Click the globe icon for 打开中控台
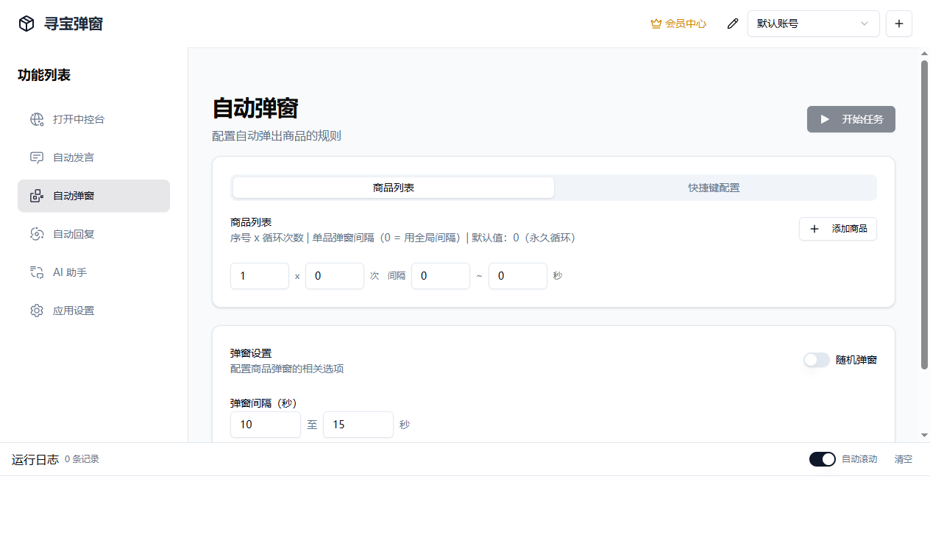Viewport: 930px width, 560px height. pyautogui.click(x=37, y=119)
